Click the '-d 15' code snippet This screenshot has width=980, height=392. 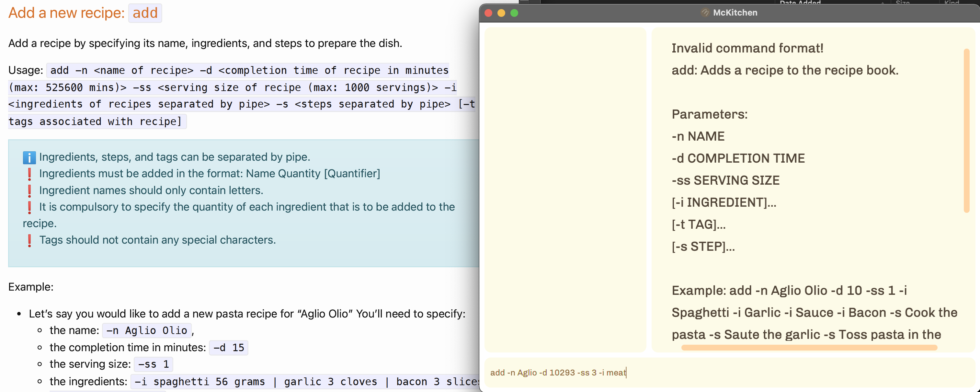coord(228,348)
